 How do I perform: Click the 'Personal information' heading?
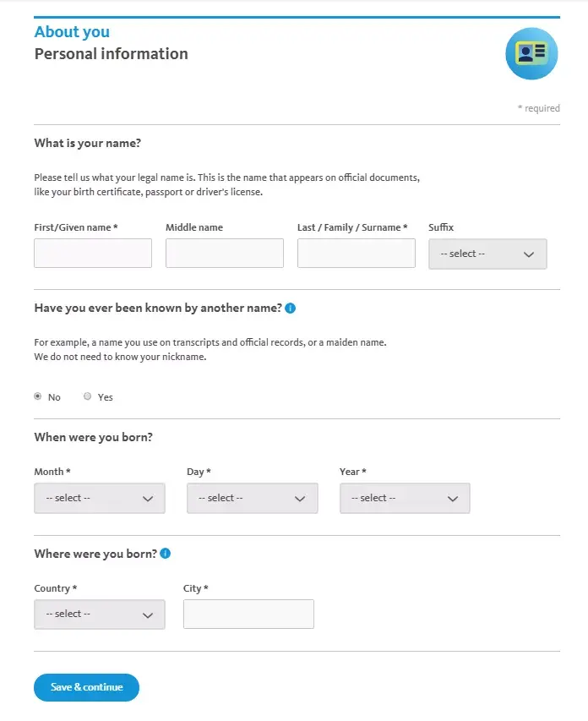[111, 54]
